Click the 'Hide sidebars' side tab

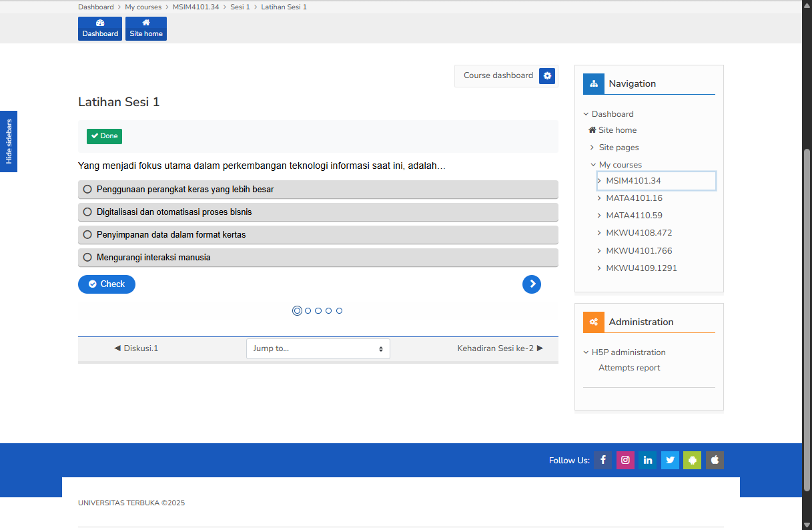click(x=9, y=142)
